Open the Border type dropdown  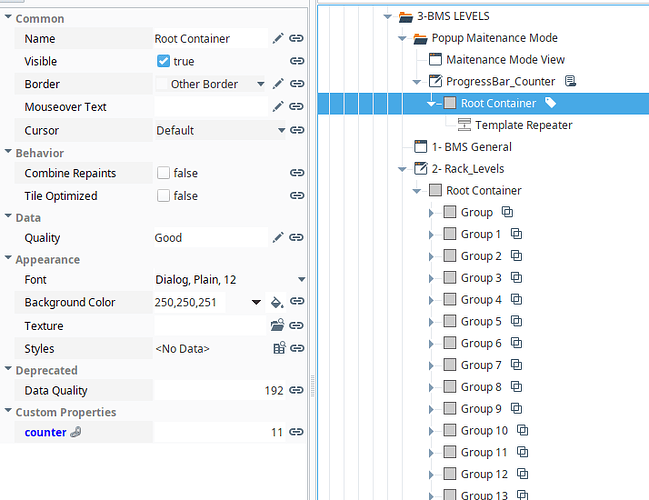pos(260,84)
